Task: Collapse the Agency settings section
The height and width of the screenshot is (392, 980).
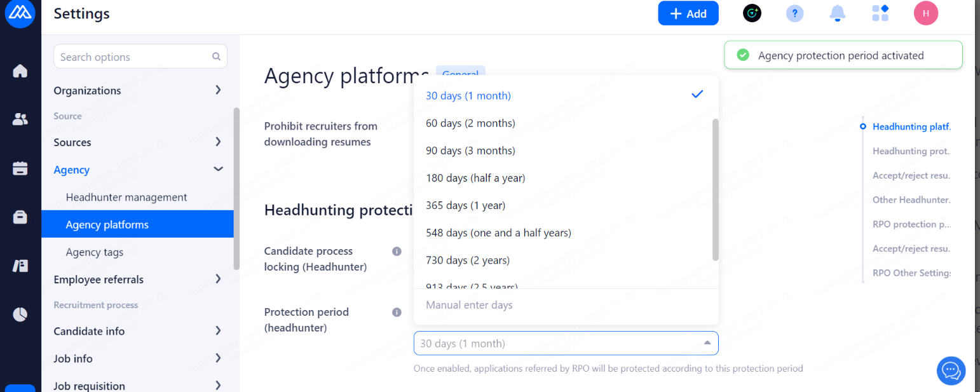Action: (x=218, y=169)
